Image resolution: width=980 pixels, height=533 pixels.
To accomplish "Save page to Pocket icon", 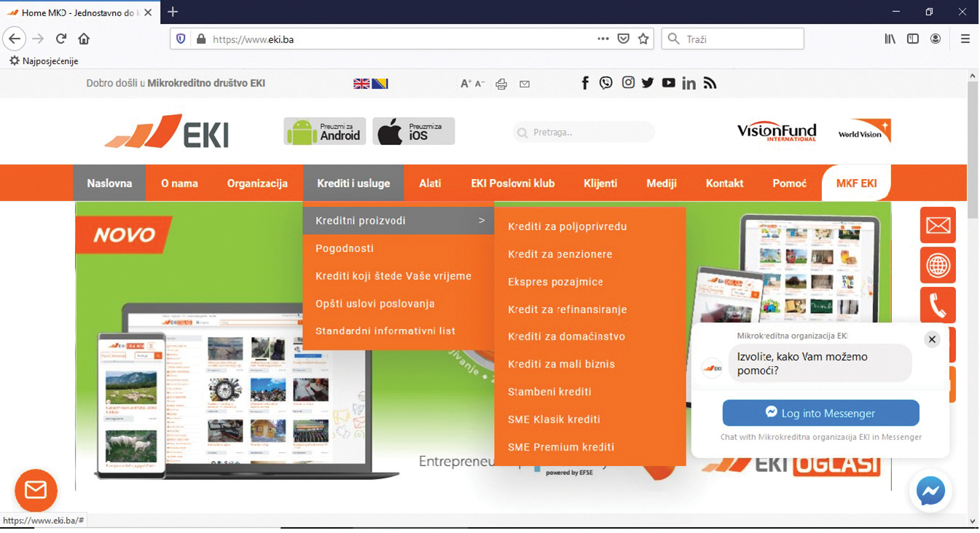I will coord(623,39).
